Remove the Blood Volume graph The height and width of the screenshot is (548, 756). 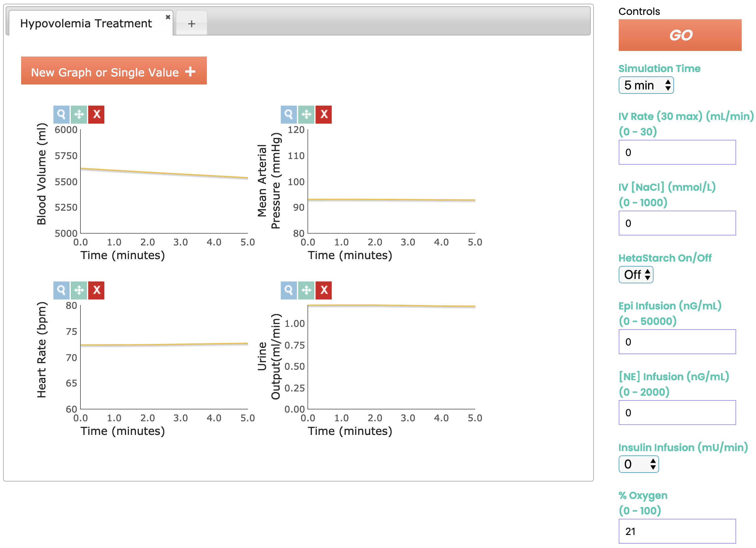[x=97, y=114]
